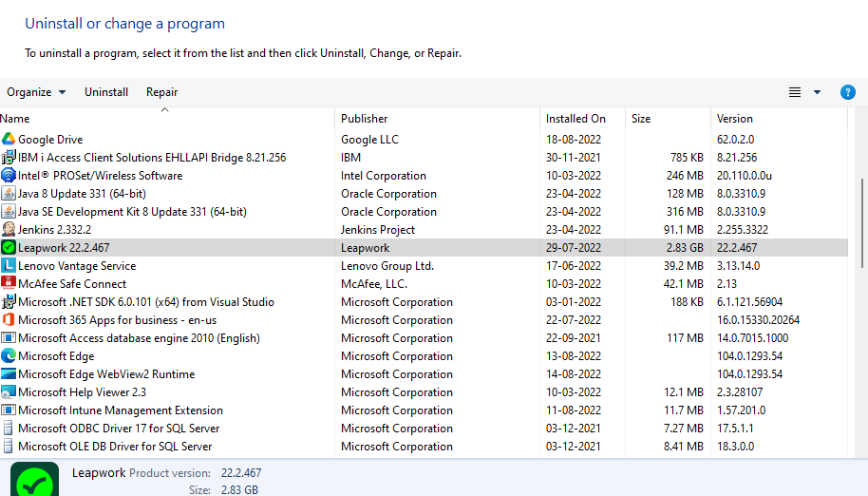Viewport: 868px width, 496px height.
Task: Click the Java 8 Update 331 icon
Action: point(9,194)
